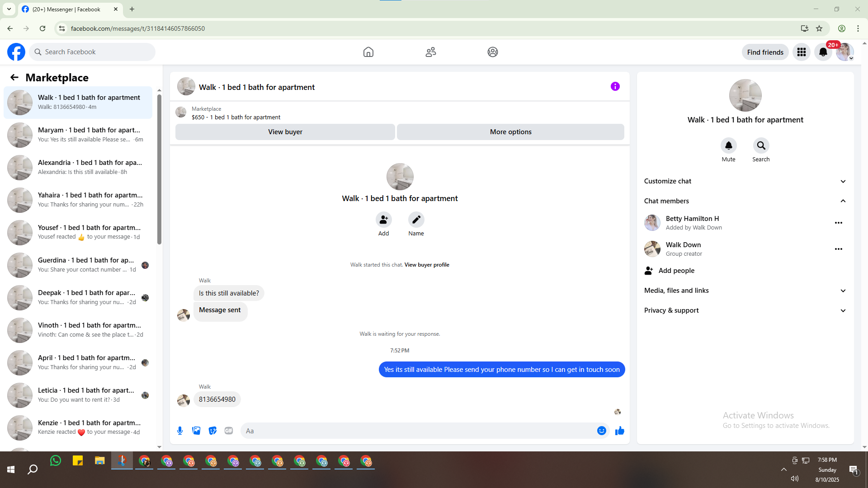Go to the Facebook Home tab
This screenshot has height=488, width=868.
368,52
